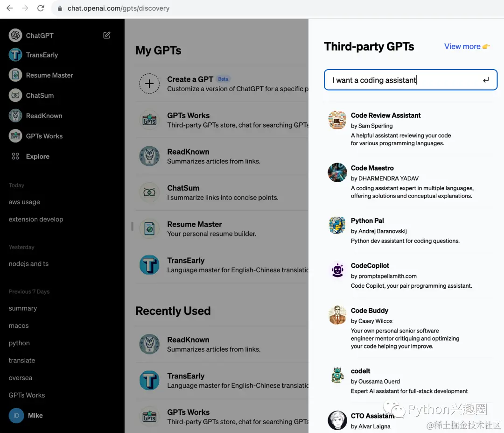Click the lock icon in address bar
504x433 pixels.
[60, 8]
